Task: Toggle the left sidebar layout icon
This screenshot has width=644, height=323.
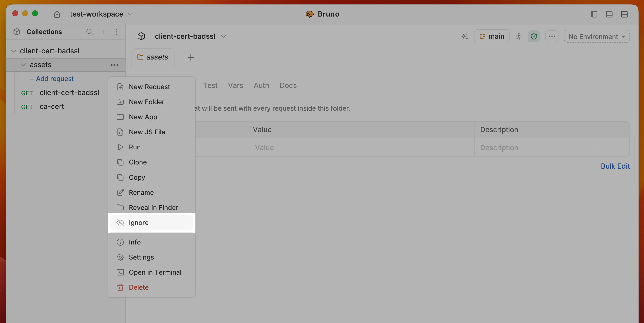Action: (x=594, y=14)
